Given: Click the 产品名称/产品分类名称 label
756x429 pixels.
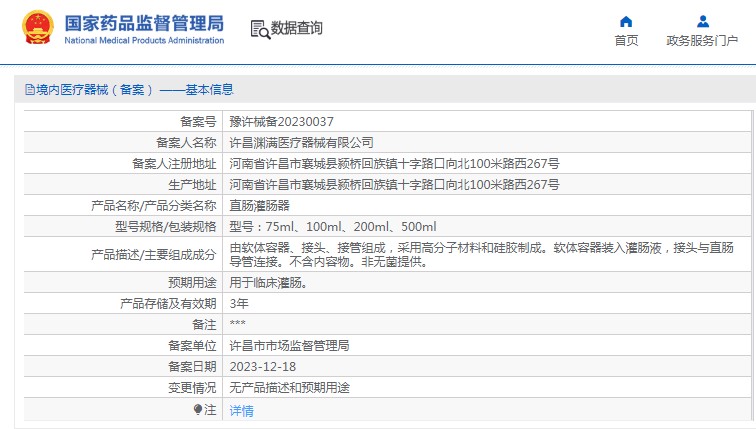Looking at the screenshot, I should 154,206.
